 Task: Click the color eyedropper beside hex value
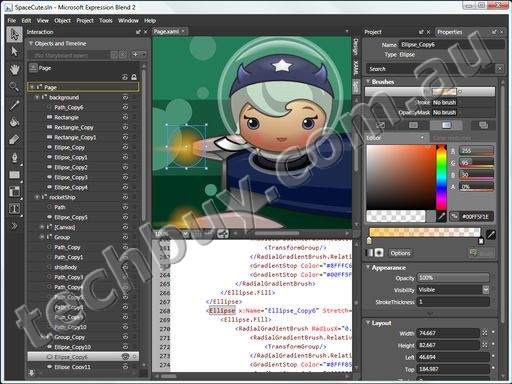441,217
